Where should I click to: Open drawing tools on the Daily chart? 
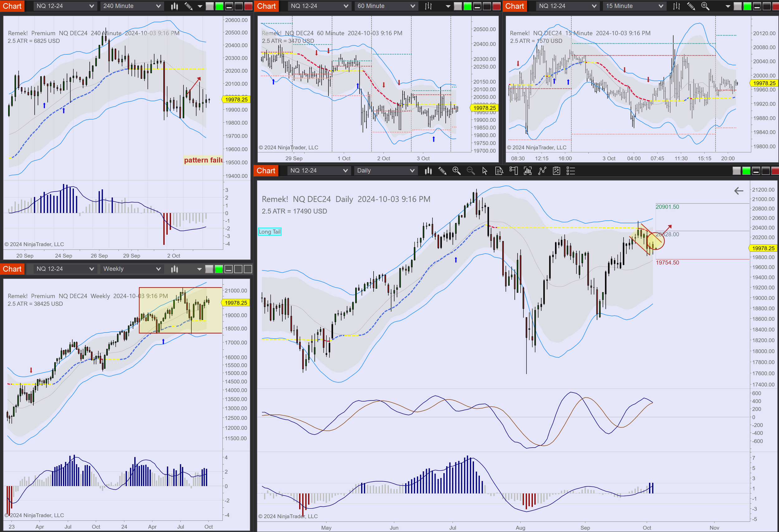click(442, 171)
